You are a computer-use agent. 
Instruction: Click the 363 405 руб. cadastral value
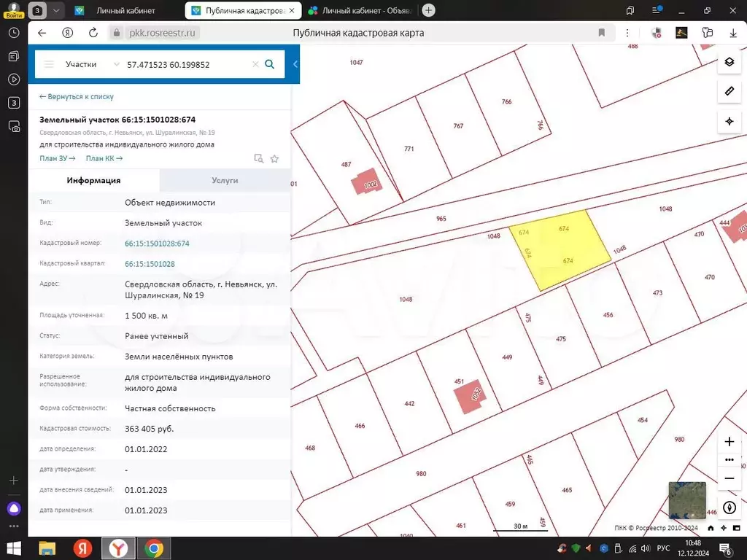pyautogui.click(x=149, y=429)
